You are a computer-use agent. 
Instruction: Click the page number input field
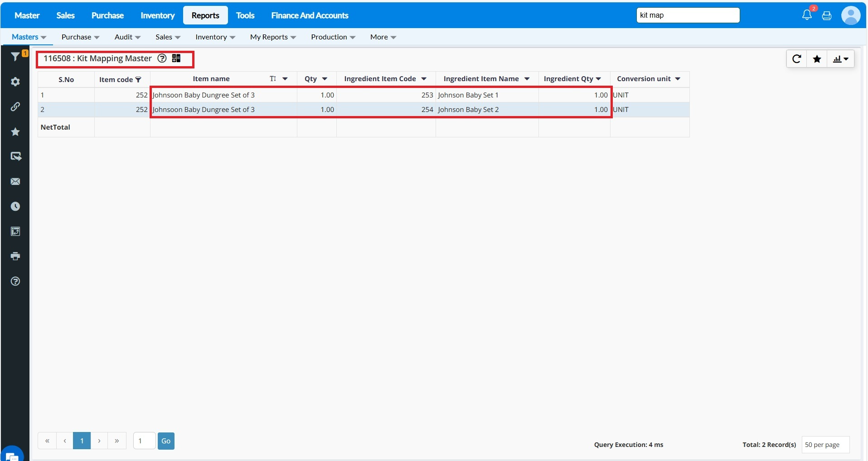[145, 441]
